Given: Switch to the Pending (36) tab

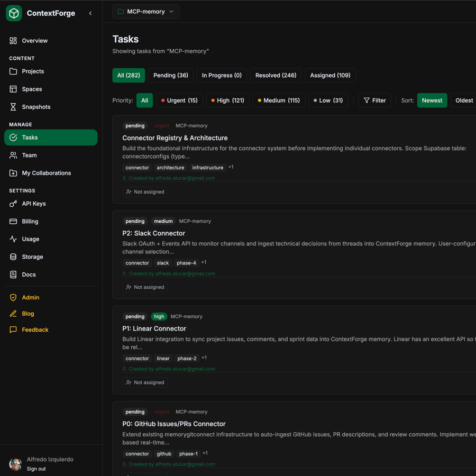Looking at the screenshot, I should point(170,76).
